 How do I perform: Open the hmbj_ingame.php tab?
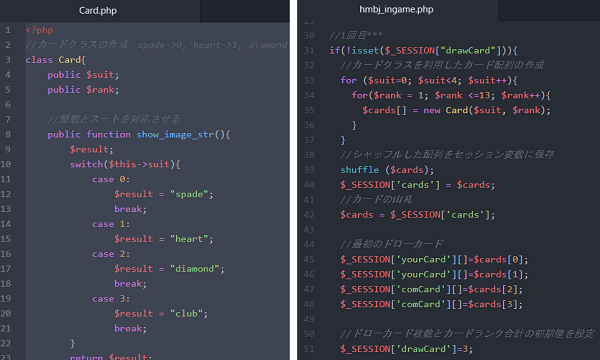pyautogui.click(x=397, y=10)
